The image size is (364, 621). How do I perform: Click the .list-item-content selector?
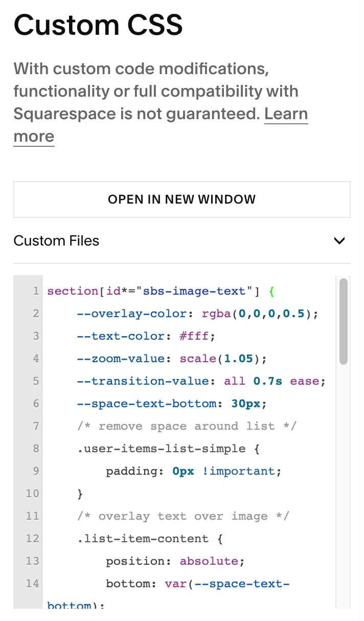coord(142,539)
